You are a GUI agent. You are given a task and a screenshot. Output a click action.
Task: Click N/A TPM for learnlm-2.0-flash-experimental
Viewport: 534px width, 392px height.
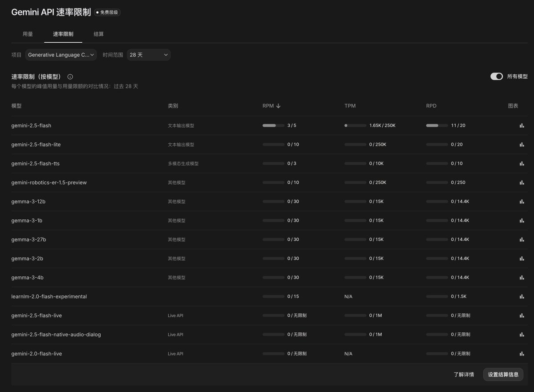pyautogui.click(x=348, y=296)
